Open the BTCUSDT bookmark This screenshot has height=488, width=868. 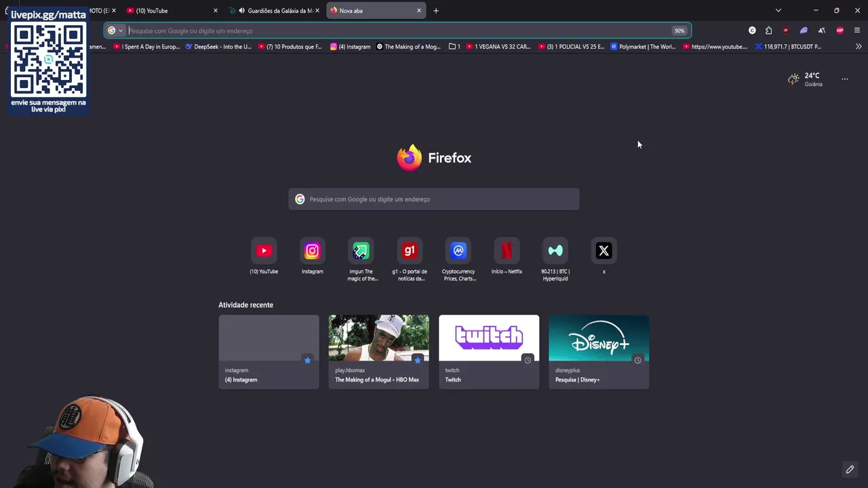(x=789, y=47)
